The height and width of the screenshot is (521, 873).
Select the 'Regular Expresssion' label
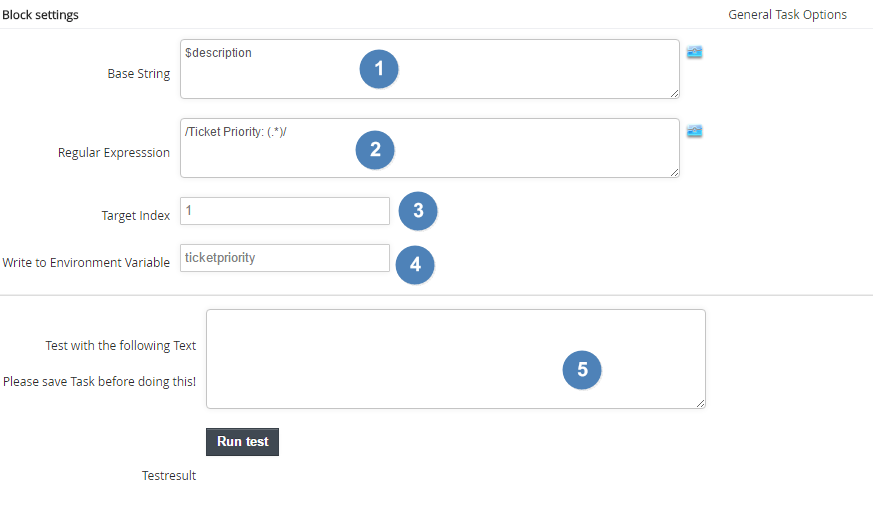(x=114, y=153)
